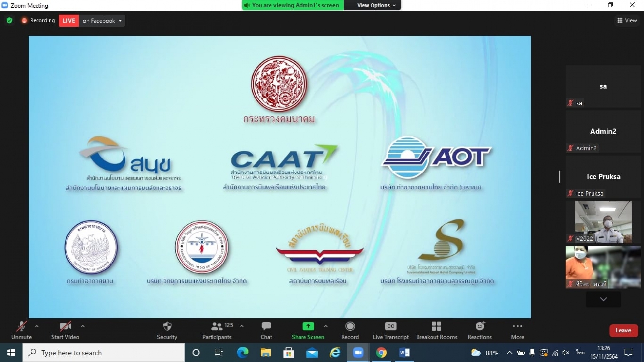Click the side panel divider handle
Viewport: 644px width, 362px height.
pyautogui.click(x=560, y=176)
